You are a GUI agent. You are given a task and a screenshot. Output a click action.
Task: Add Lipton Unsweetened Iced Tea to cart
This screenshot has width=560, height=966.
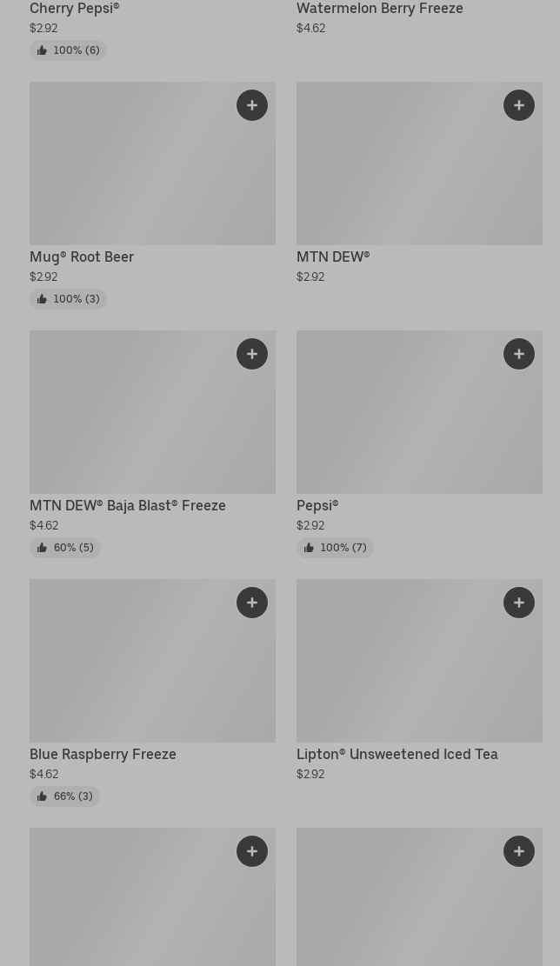(519, 603)
